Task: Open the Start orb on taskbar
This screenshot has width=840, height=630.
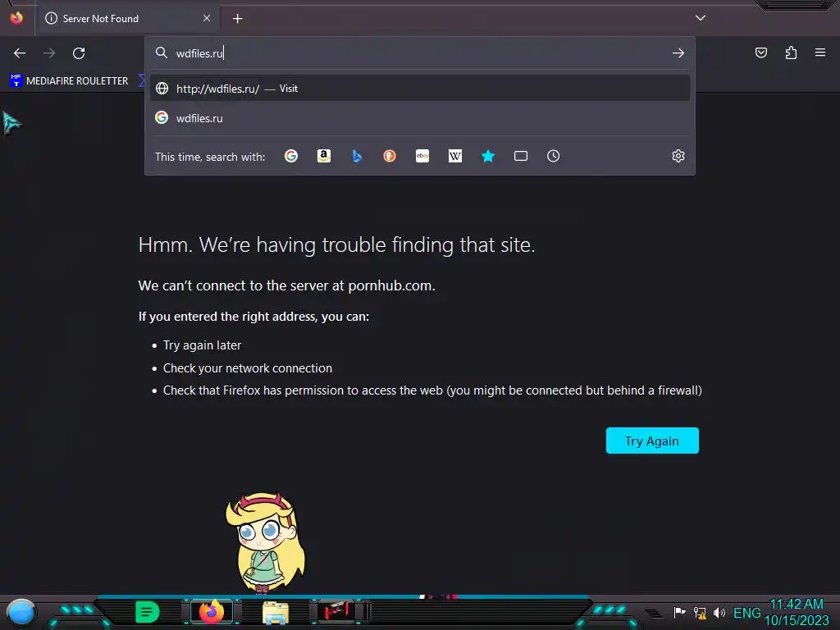Action: pyautogui.click(x=21, y=612)
